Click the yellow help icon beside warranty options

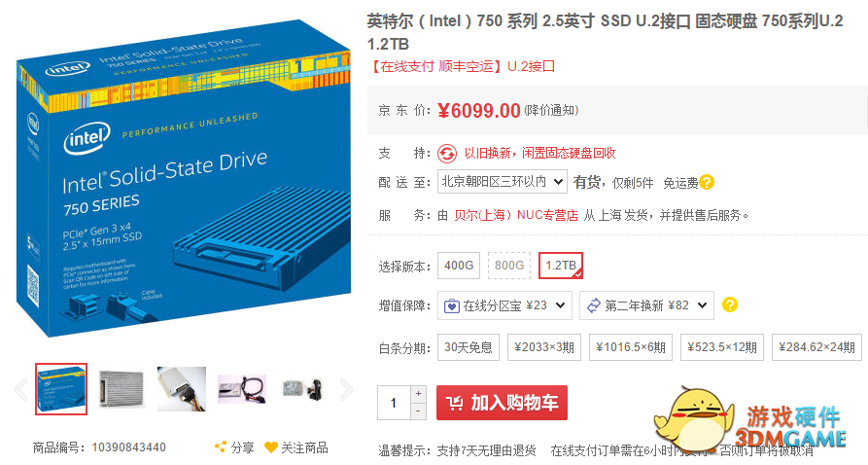click(x=730, y=304)
